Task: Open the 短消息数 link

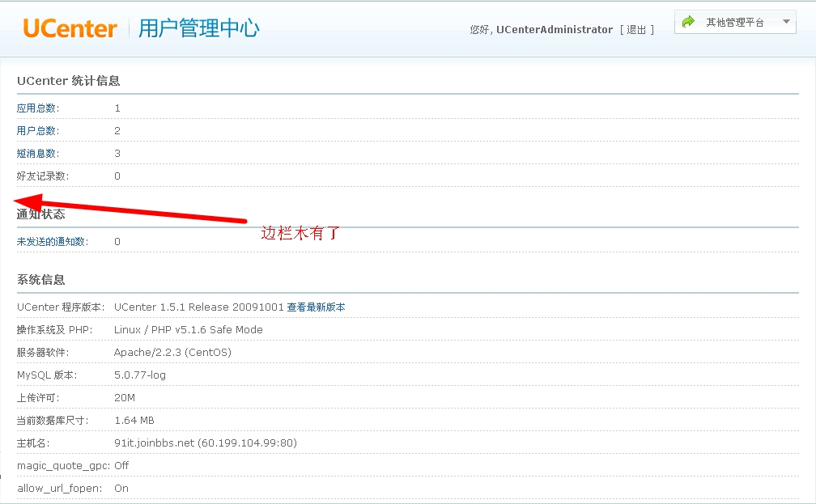Action: pyautogui.click(x=38, y=154)
